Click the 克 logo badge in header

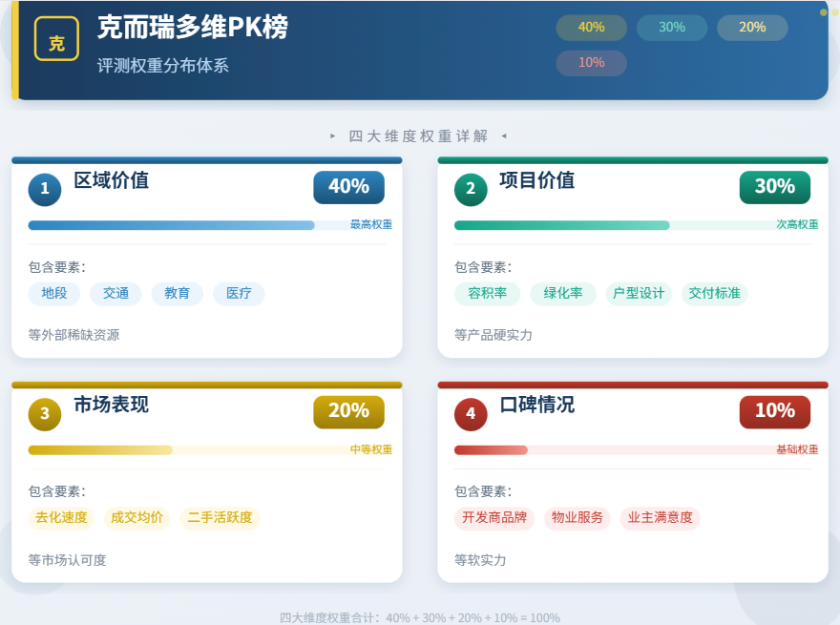(x=56, y=40)
